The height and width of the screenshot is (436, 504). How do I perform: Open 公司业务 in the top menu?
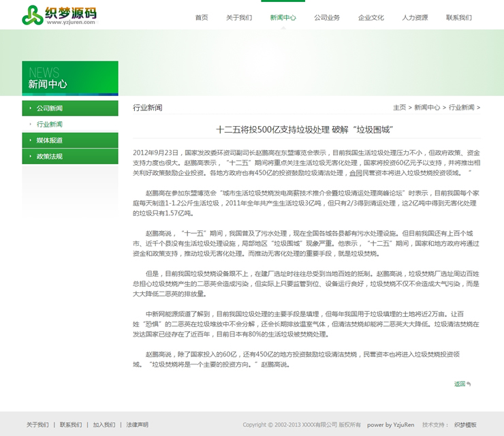(x=327, y=18)
